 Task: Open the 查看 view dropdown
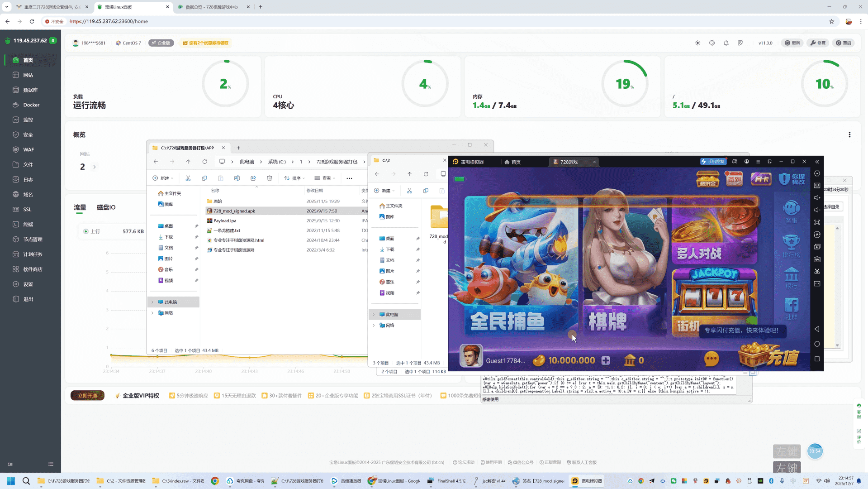click(x=325, y=178)
